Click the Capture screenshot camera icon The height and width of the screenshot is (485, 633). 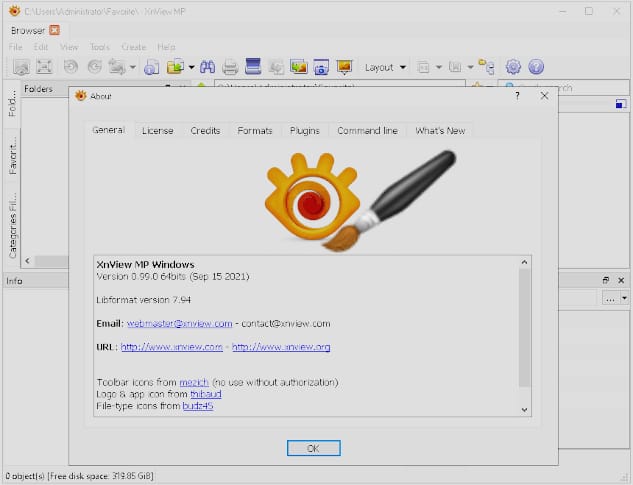coord(321,67)
